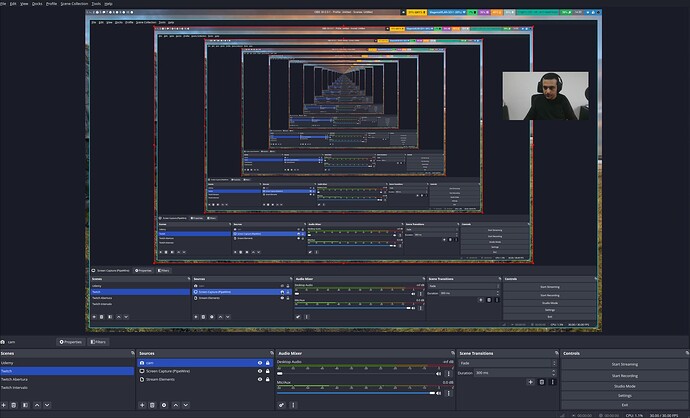The height and width of the screenshot is (418, 690).
Task: Click the Start Streaming button
Action: [625, 364]
